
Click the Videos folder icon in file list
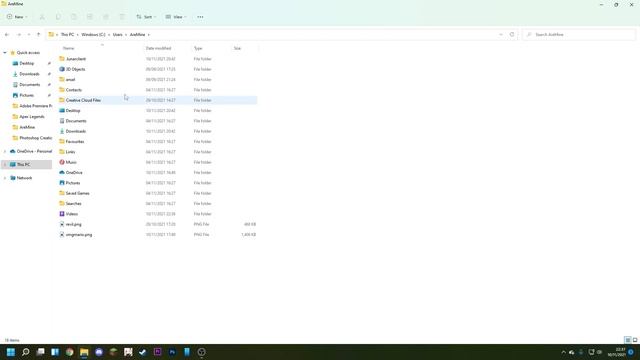[x=62, y=214]
